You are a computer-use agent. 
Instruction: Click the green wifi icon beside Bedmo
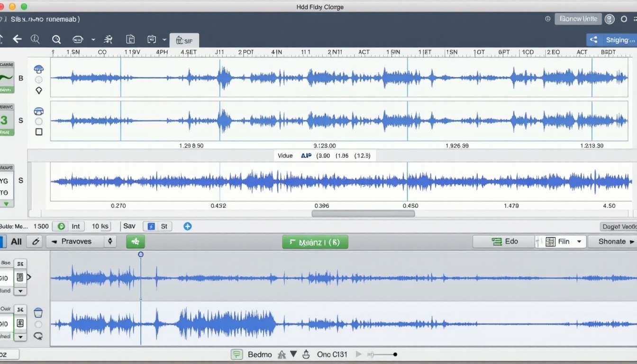(237, 355)
